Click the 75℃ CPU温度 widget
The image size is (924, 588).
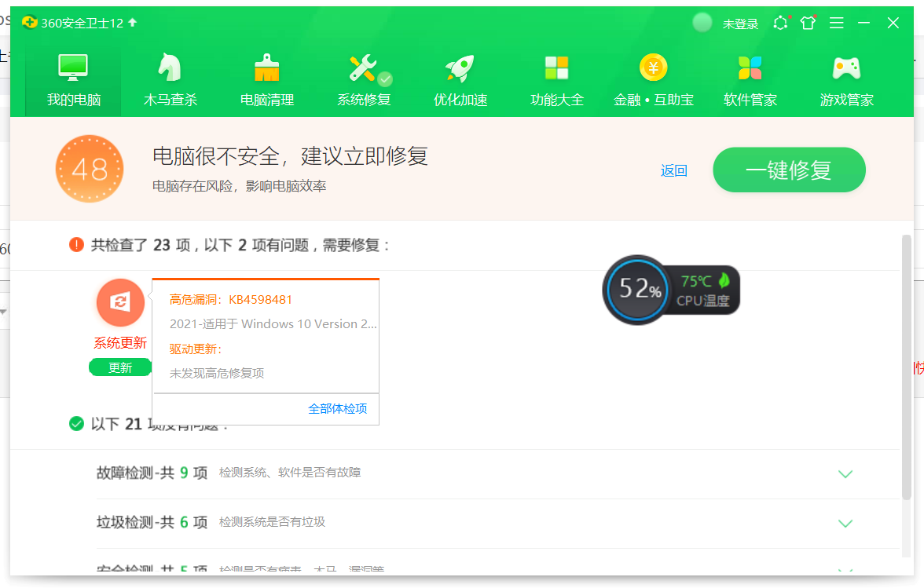coord(704,290)
